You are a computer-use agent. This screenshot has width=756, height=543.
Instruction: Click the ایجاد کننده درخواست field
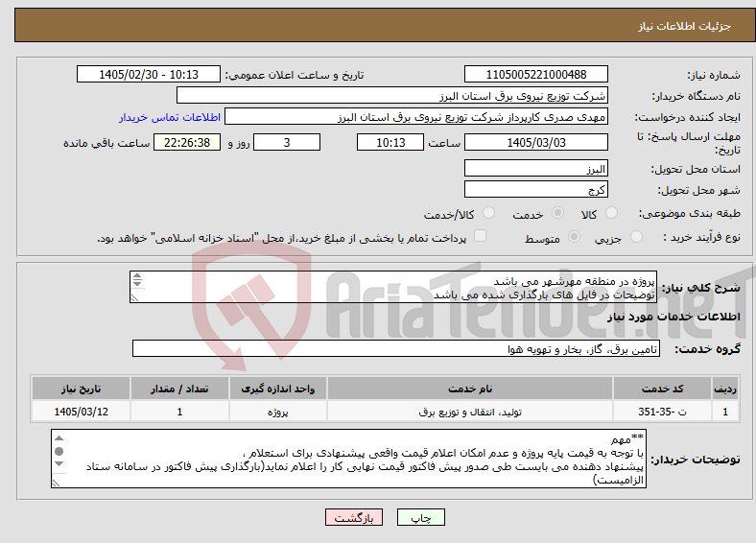[x=416, y=117]
